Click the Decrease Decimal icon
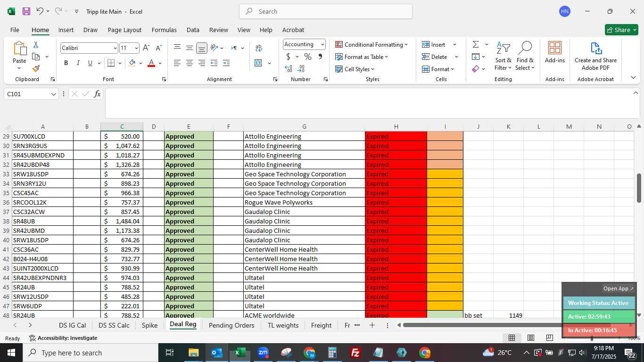644x362 pixels. [301, 69]
